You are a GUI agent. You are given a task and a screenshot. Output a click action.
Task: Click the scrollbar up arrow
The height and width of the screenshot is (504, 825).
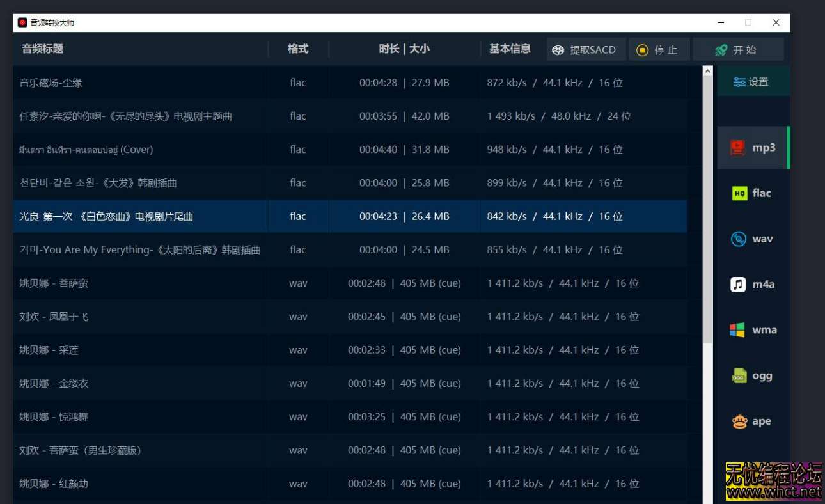tap(707, 71)
